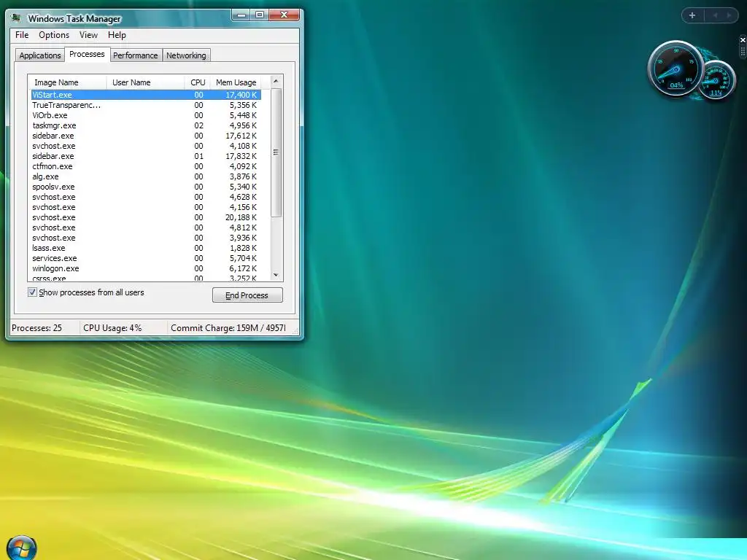The image size is (747, 560).
Task: Click the Processes: 25 status entry
Action: click(36, 327)
